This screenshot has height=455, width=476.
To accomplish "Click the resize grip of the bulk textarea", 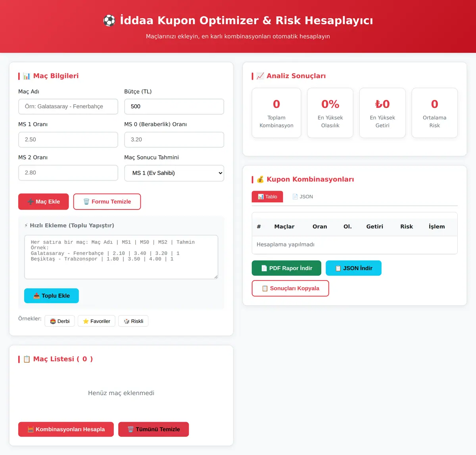I will (x=216, y=276).
